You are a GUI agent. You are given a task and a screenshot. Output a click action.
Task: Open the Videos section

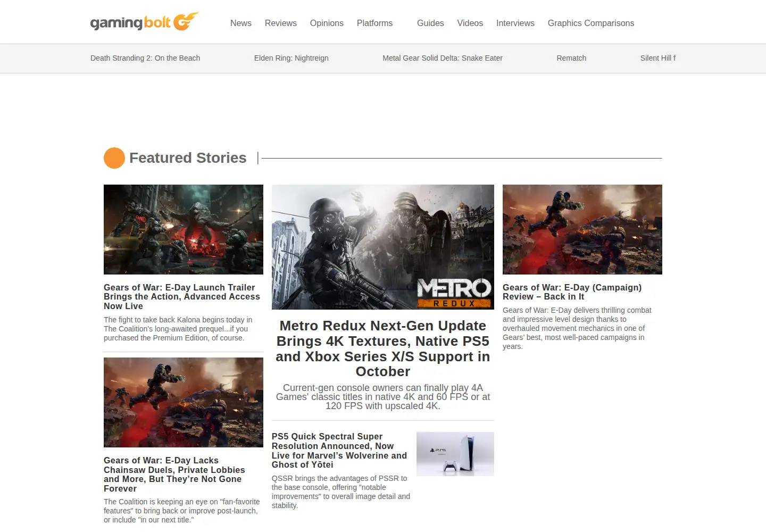click(x=470, y=23)
